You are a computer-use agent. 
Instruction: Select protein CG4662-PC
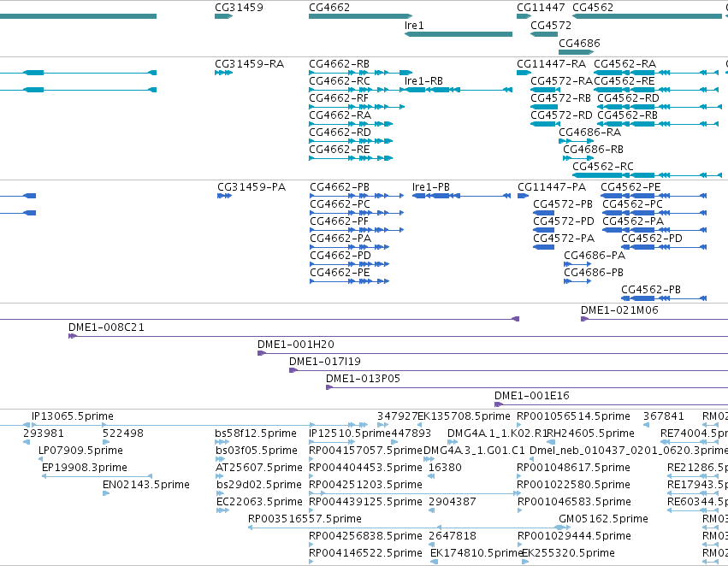pyautogui.click(x=340, y=204)
